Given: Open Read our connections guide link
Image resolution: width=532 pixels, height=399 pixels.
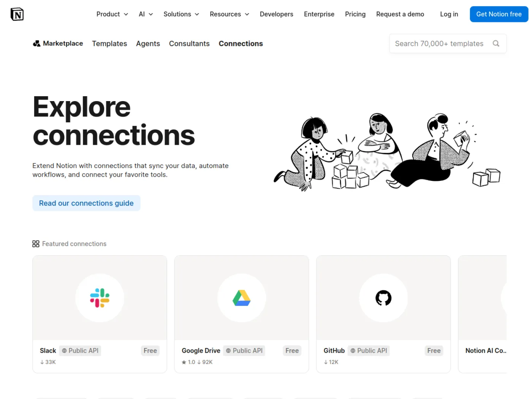Looking at the screenshot, I should (86, 203).
